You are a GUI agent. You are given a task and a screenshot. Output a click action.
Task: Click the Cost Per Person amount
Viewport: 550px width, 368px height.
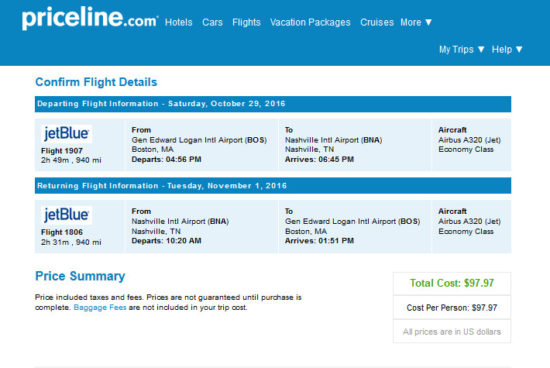452,308
